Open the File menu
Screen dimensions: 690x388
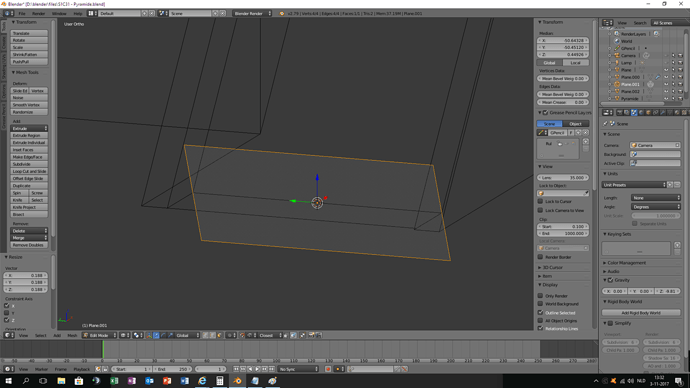(22, 14)
